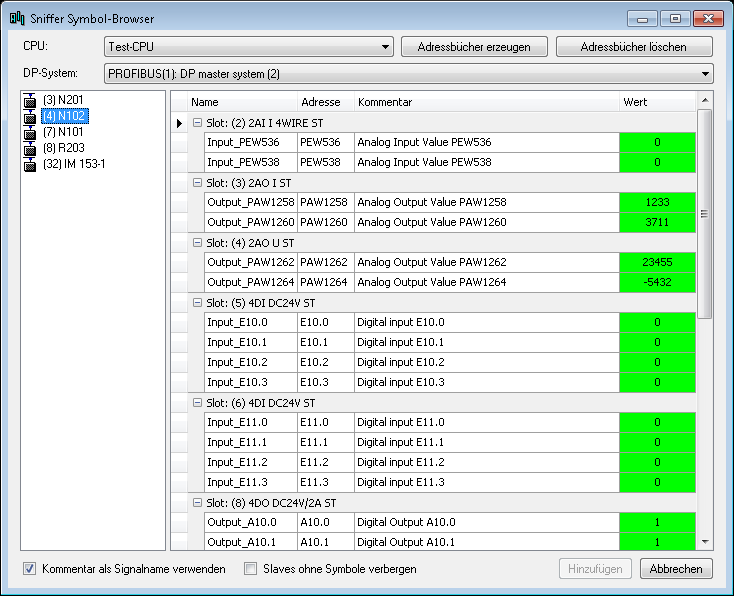Collapse the Slot (3) 2AO I ST group
This screenshot has height=596, width=734.
pyautogui.click(x=197, y=183)
